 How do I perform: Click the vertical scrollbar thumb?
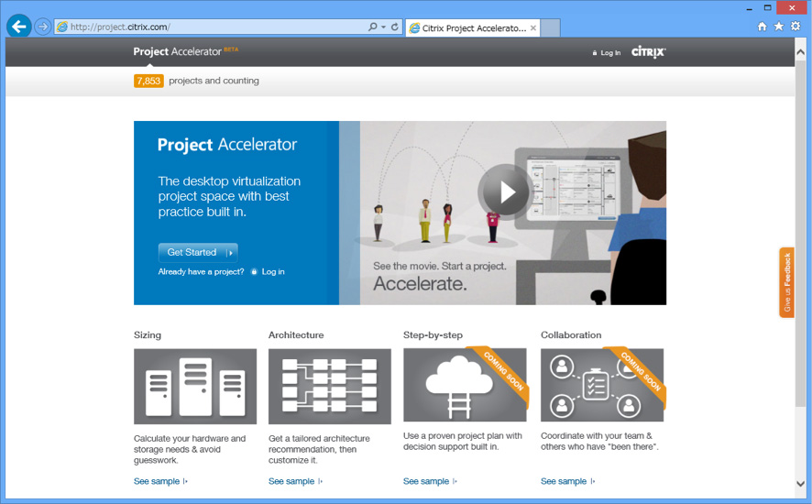pos(800,233)
